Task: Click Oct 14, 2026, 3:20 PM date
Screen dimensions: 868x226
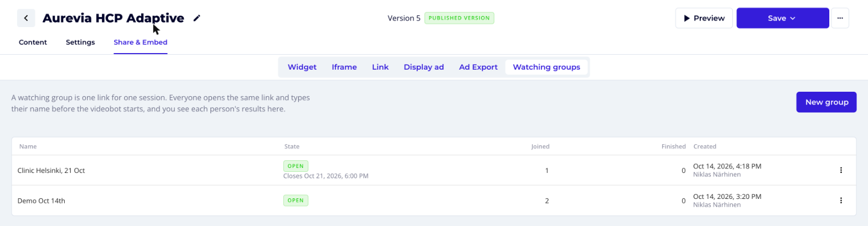Action: point(727,196)
